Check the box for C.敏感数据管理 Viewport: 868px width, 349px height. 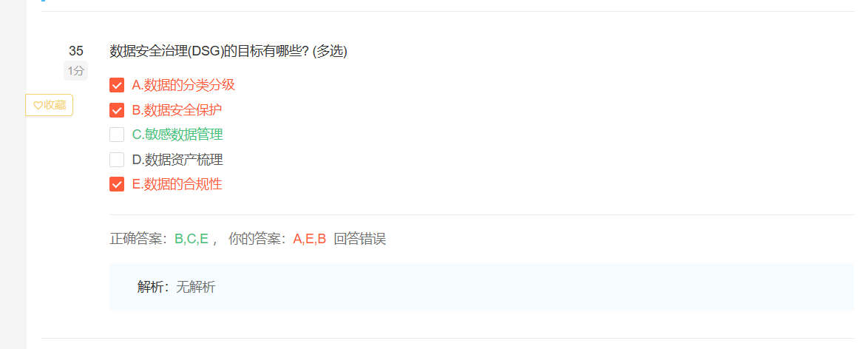[117, 135]
